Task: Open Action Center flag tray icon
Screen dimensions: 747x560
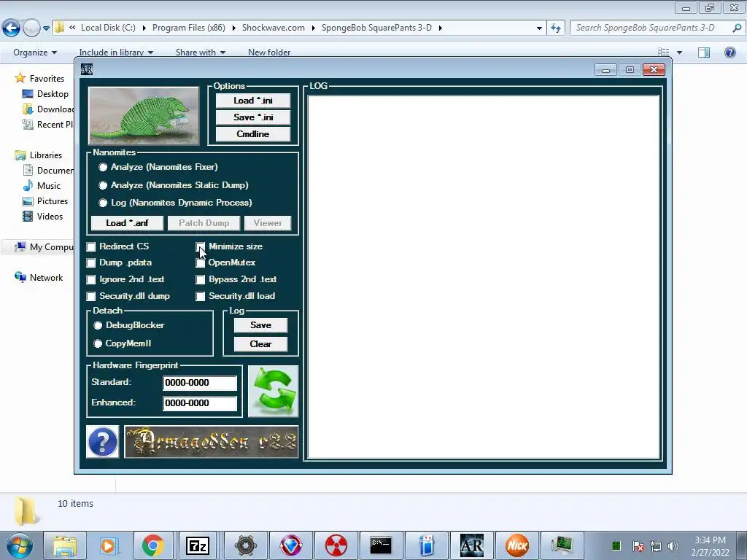Action: click(638, 546)
